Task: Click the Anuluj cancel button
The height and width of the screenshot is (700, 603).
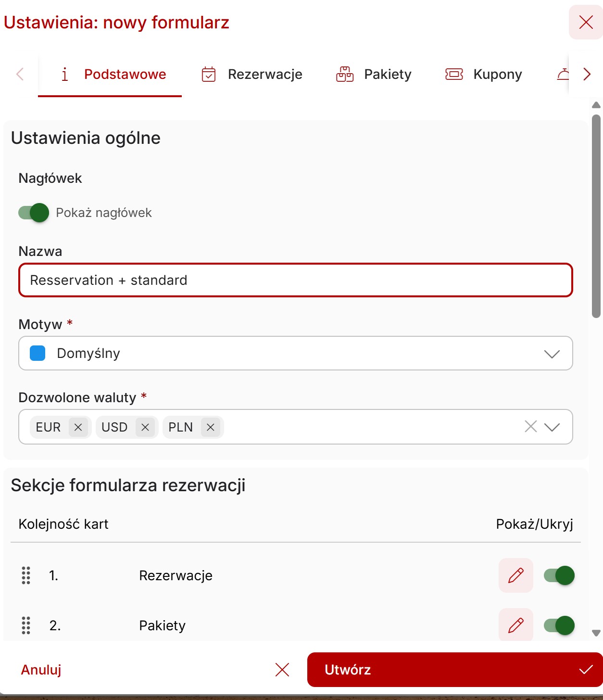Action: click(41, 670)
